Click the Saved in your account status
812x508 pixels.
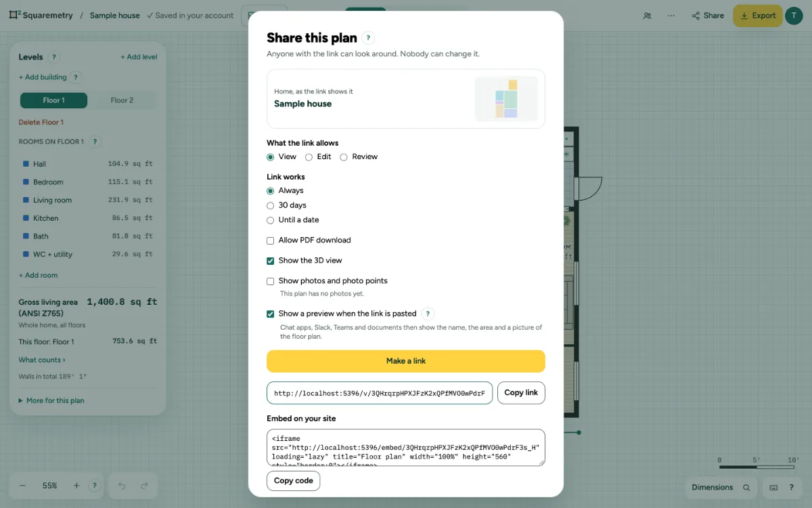pos(190,16)
